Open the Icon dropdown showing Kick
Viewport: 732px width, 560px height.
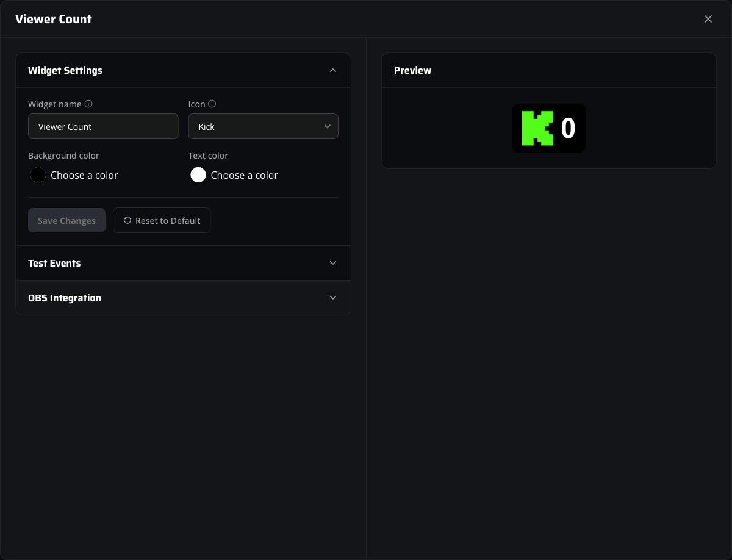click(263, 126)
